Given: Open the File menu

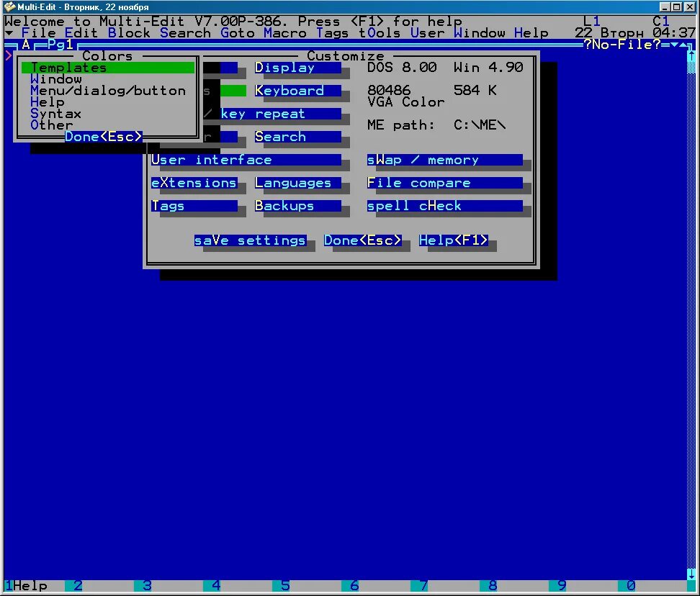Looking at the screenshot, I should (38, 33).
